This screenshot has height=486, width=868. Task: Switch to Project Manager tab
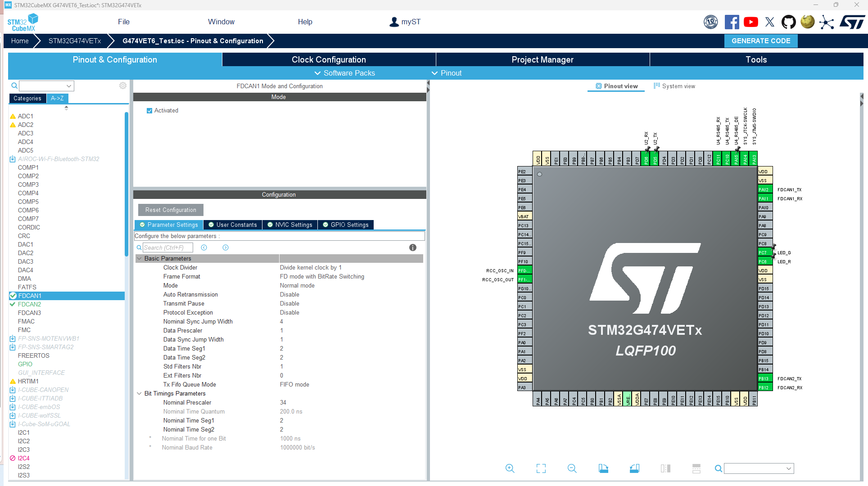pos(542,59)
